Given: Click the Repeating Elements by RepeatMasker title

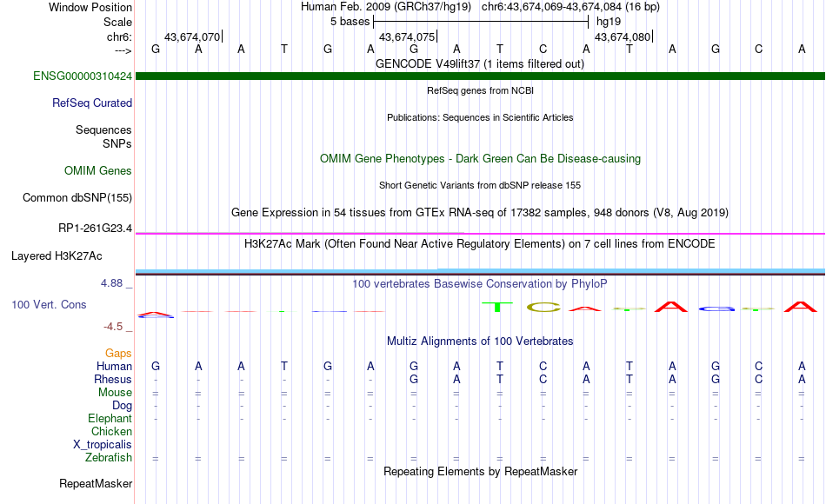Looking at the screenshot, I should (481, 471).
